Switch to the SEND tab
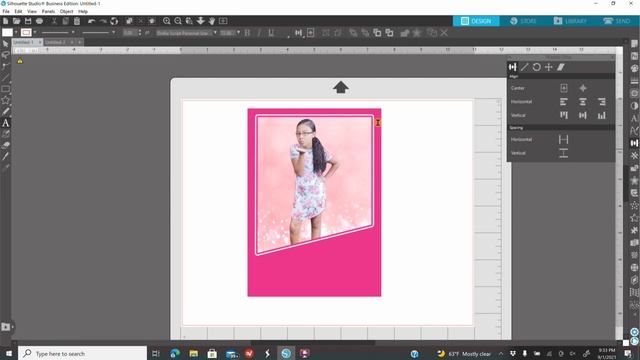This screenshot has width=640, height=360. click(x=617, y=21)
